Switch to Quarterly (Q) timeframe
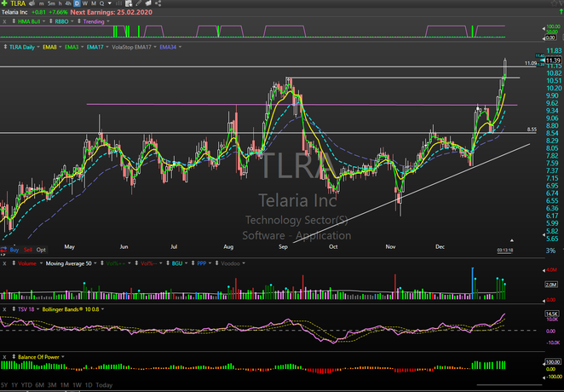The image size is (564, 392). [x=101, y=3]
